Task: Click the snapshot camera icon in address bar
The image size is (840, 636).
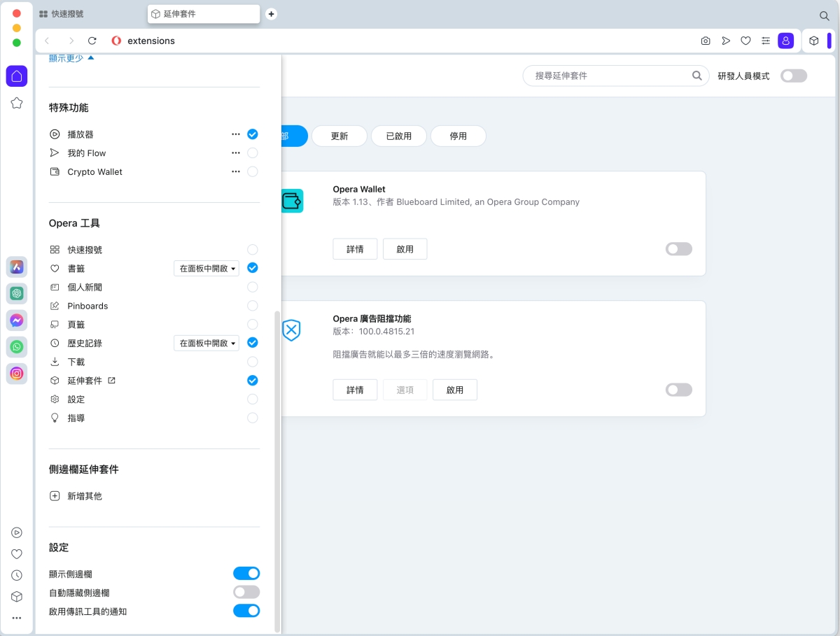Action: click(706, 41)
